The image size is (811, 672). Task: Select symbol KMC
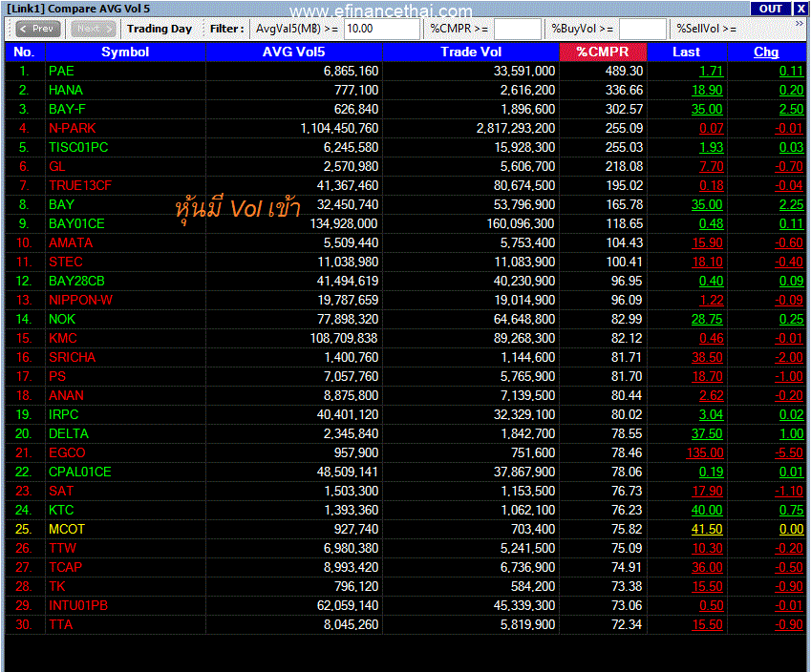pyautogui.click(x=63, y=339)
